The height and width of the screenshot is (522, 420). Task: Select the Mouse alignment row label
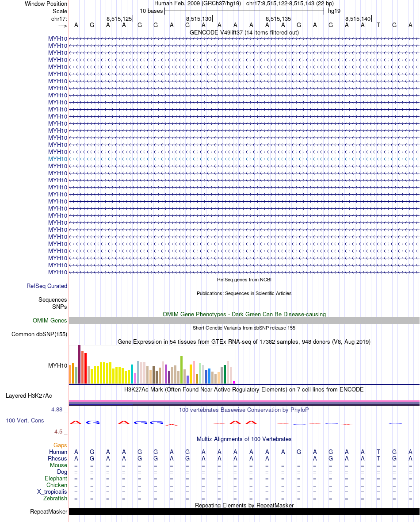click(58, 465)
